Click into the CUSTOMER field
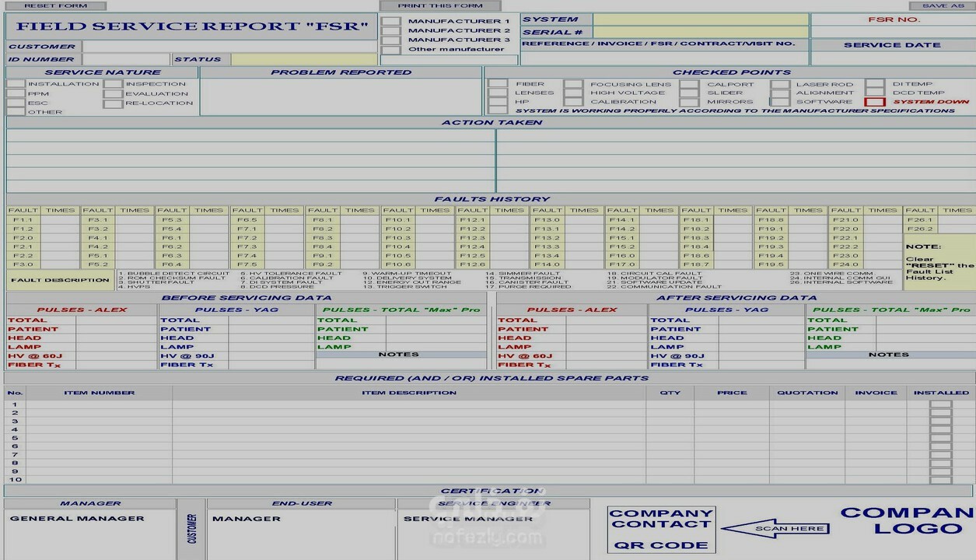This screenshot has width=976, height=560. click(x=230, y=47)
